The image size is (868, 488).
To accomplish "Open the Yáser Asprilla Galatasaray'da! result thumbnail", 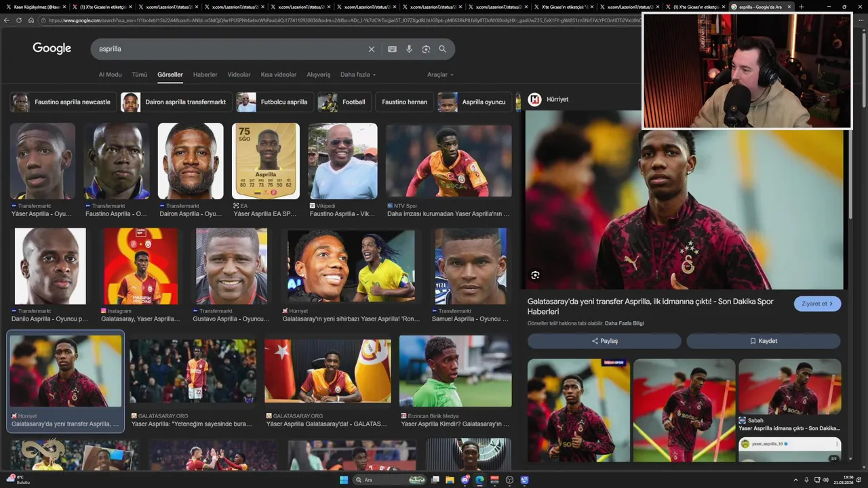I will point(328,371).
